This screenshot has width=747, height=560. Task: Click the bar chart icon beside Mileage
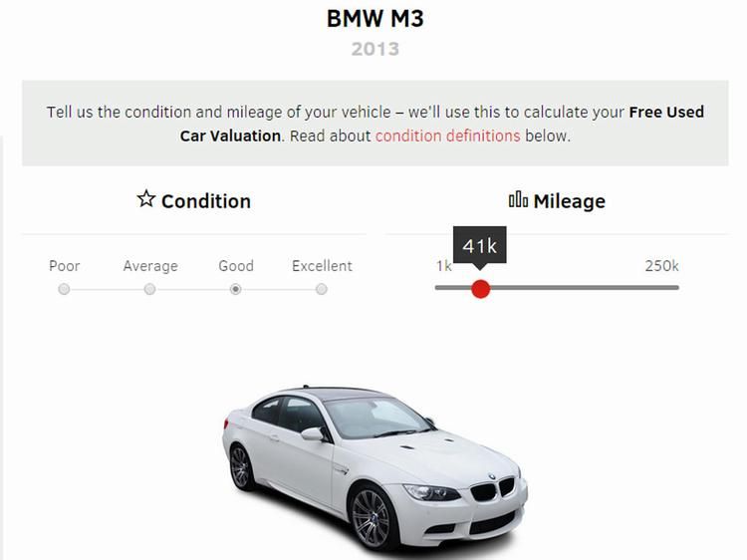point(518,199)
